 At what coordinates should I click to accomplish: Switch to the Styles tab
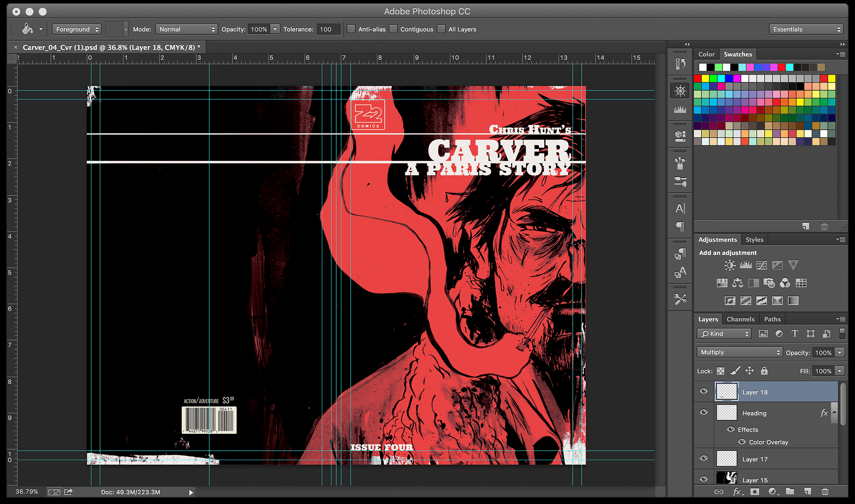(x=754, y=239)
